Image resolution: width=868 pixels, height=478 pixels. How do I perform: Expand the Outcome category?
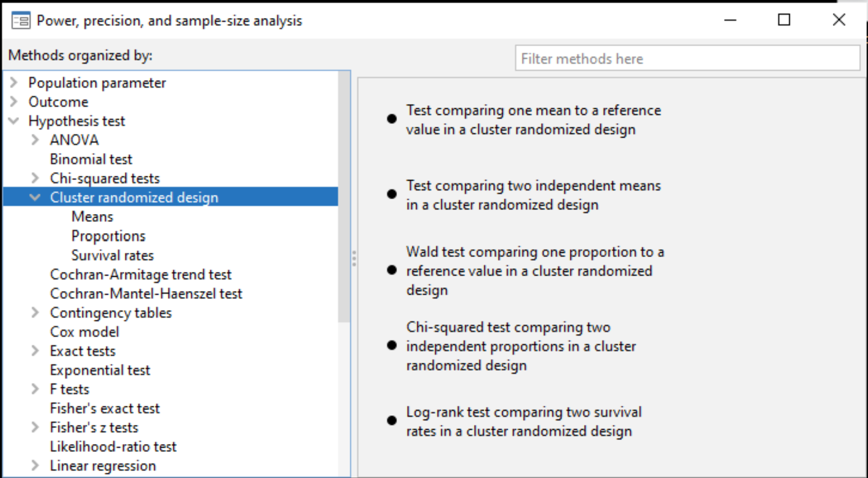(x=13, y=101)
